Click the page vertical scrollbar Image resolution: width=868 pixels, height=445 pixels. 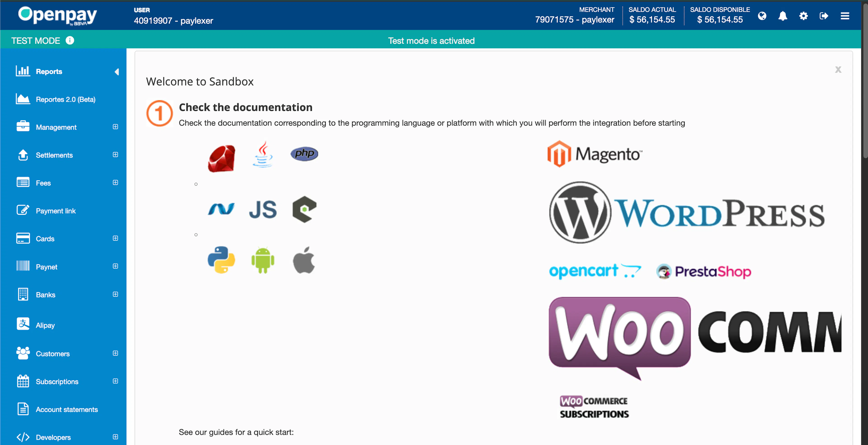click(x=865, y=81)
